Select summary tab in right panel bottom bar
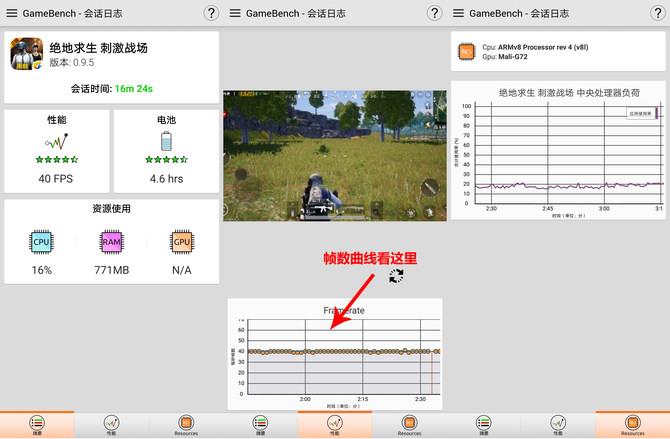This screenshot has height=439, width=670. 484,425
